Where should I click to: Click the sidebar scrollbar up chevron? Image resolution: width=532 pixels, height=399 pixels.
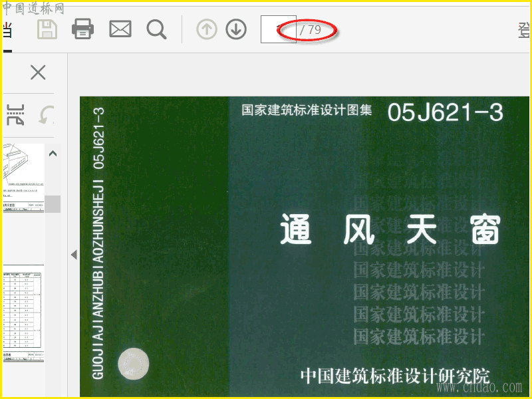[53, 154]
